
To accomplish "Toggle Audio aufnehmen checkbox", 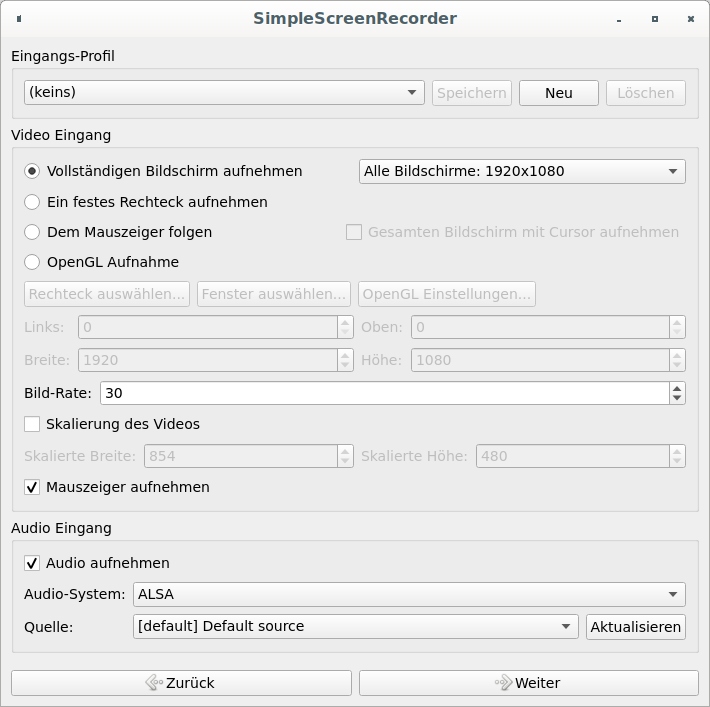I will pyautogui.click(x=32, y=563).
